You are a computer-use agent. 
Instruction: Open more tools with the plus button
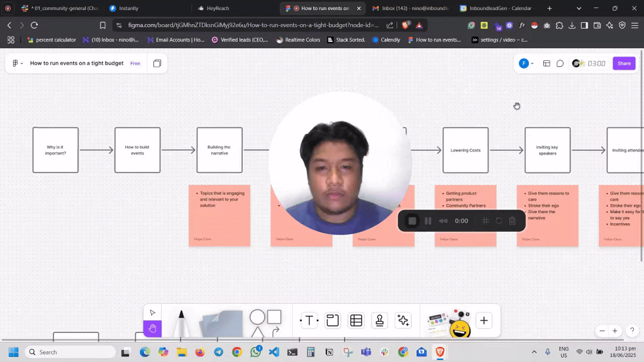coord(484,321)
